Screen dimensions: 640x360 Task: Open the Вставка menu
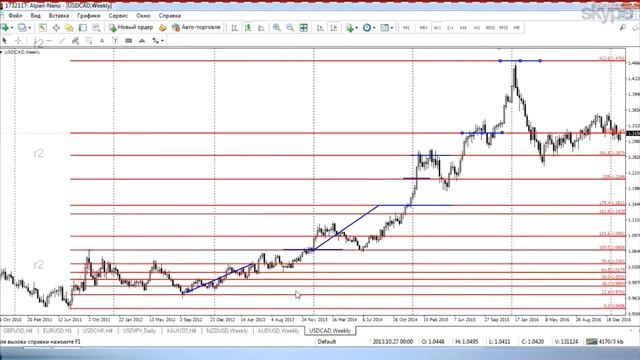click(x=59, y=16)
